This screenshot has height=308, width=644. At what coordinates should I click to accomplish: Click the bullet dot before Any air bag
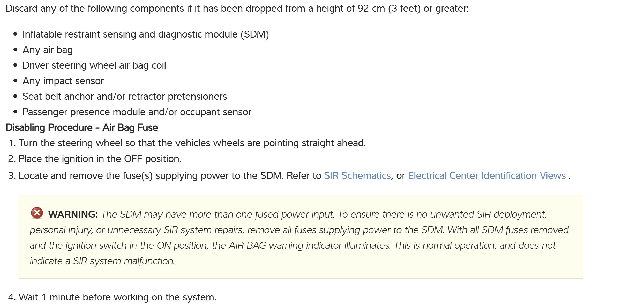(15, 49)
